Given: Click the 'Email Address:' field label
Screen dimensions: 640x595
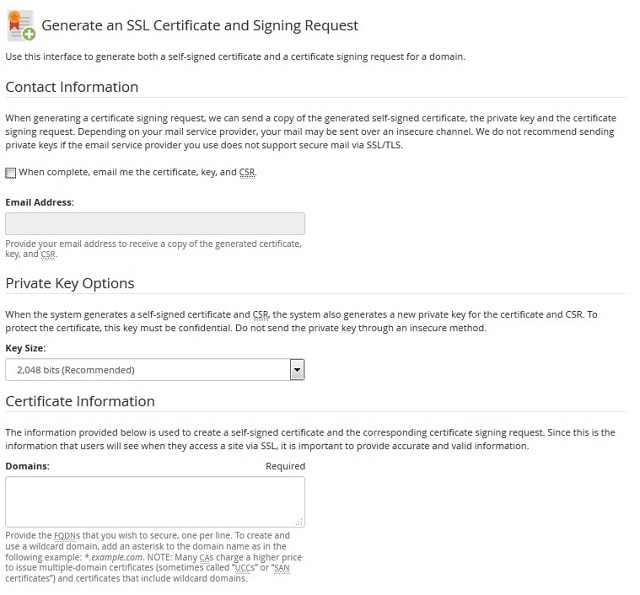Looking at the screenshot, I should click(x=40, y=202).
